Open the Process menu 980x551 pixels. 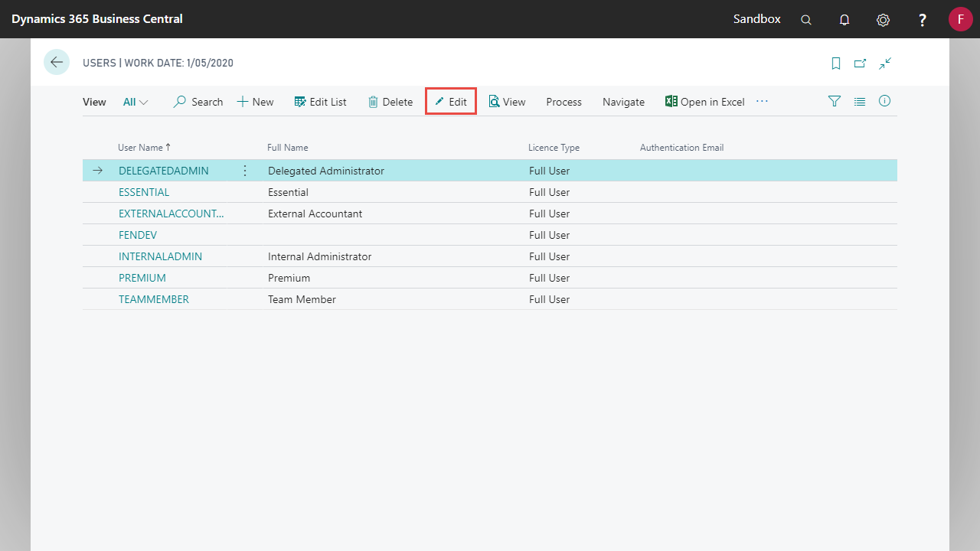(564, 102)
